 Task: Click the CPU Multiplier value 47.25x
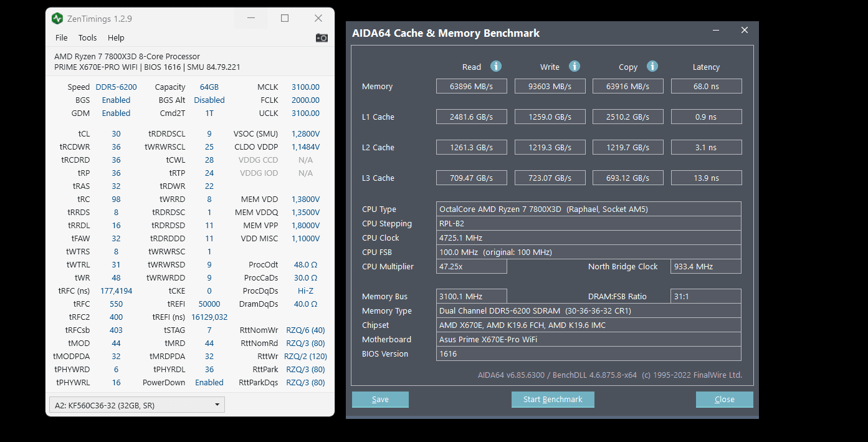click(x=472, y=266)
